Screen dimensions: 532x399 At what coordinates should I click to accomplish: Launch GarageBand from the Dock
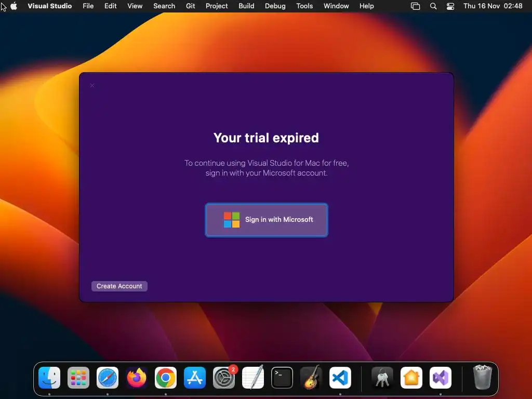(311, 378)
